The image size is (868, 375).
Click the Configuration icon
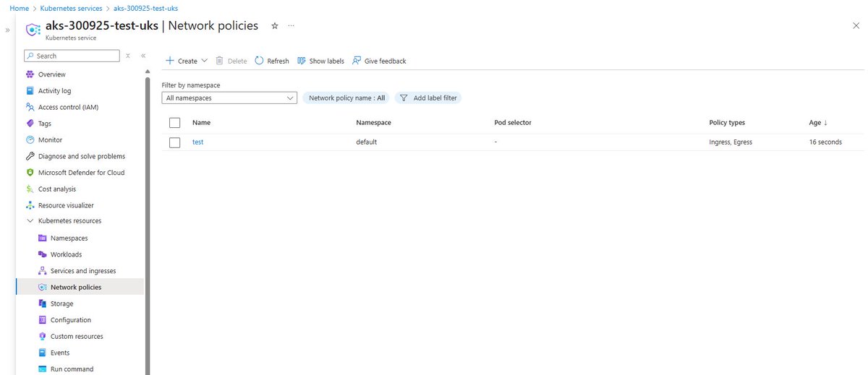coord(42,320)
